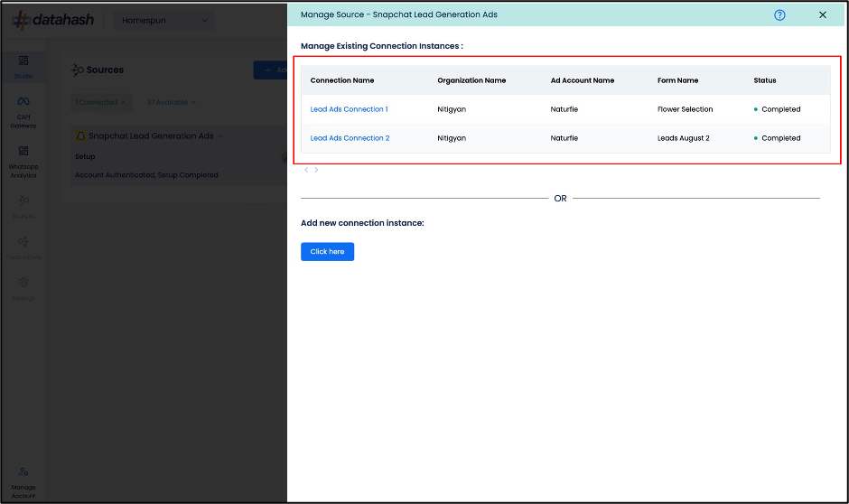The height and width of the screenshot is (504, 849).
Task: Expand the 1 Connected dropdown
Action: tap(101, 102)
